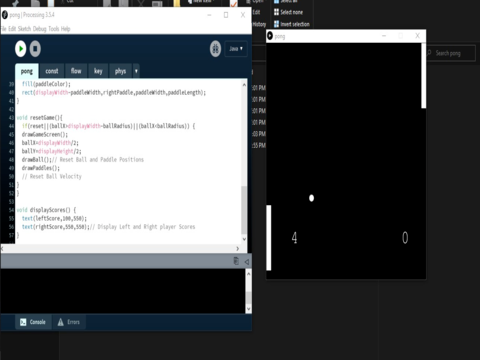Open the Edit menu in Processing
480x360 pixels.
point(12,29)
